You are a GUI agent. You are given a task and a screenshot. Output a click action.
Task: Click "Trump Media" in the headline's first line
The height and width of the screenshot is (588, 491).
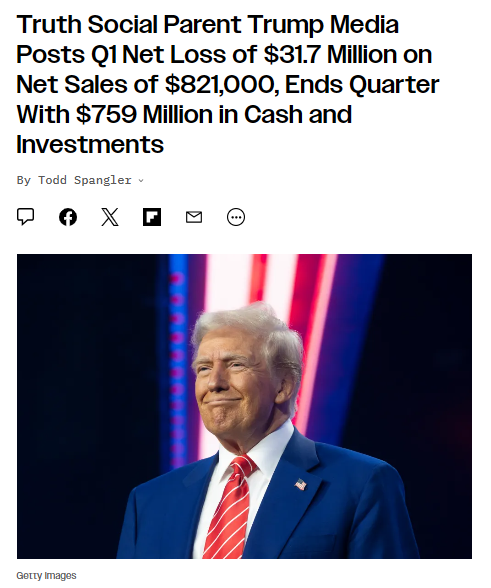tap(323, 25)
